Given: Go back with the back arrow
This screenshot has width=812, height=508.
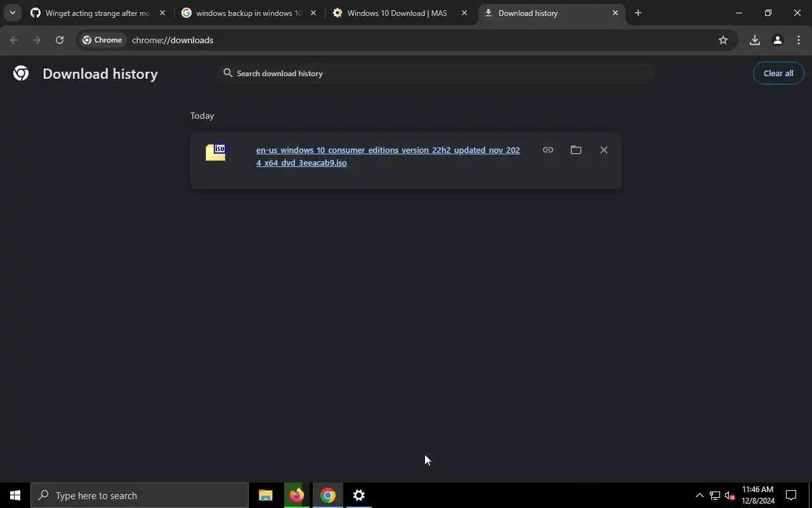Looking at the screenshot, I should [x=14, y=40].
